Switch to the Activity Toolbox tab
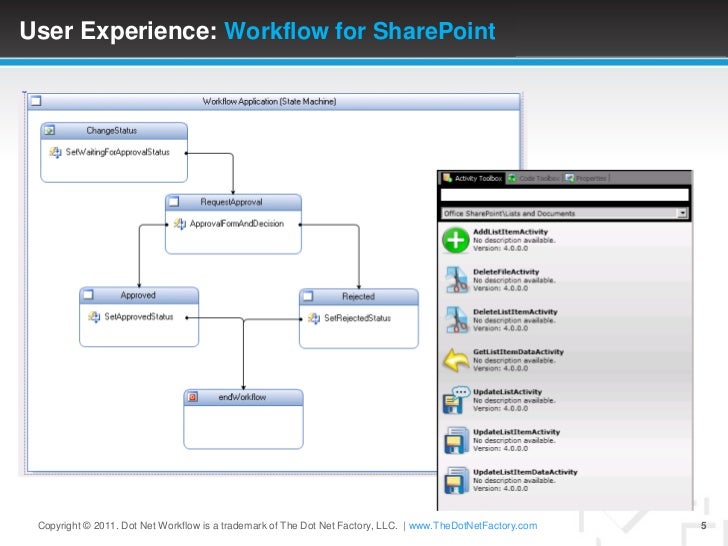Image resolution: width=728 pixels, height=546 pixels. tap(473, 178)
